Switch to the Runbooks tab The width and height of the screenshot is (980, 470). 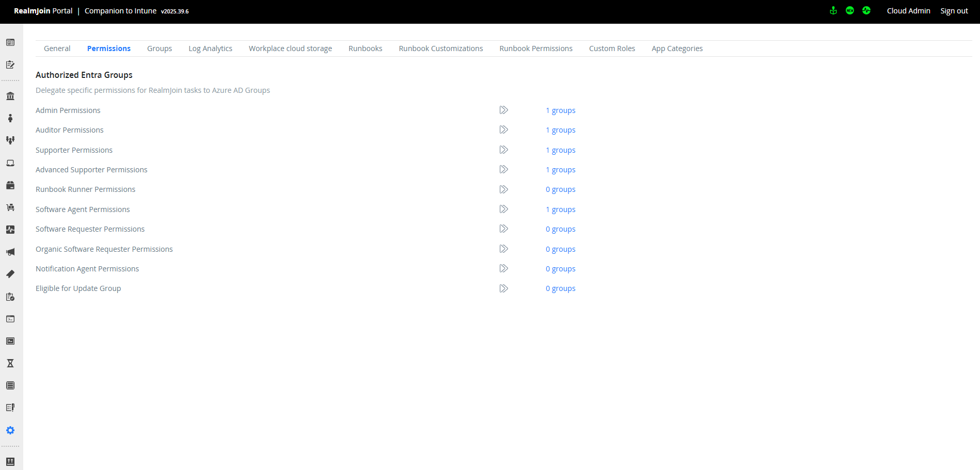pyautogui.click(x=365, y=48)
